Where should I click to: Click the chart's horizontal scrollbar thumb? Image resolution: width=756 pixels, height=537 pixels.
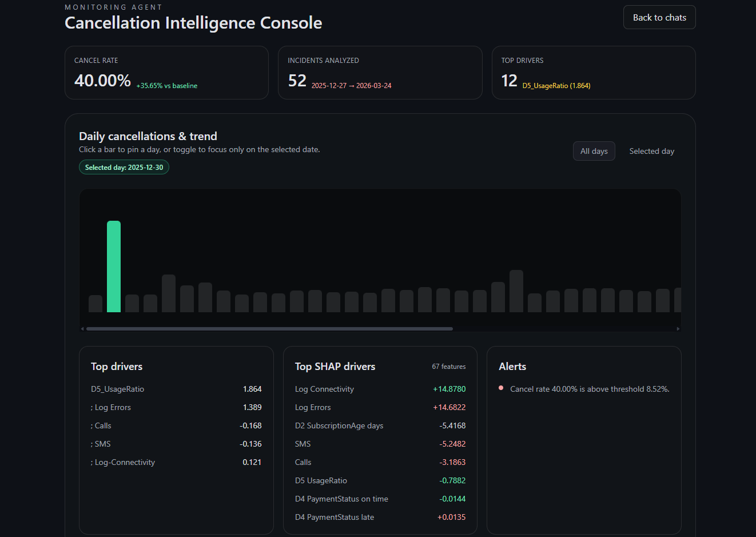click(x=269, y=329)
